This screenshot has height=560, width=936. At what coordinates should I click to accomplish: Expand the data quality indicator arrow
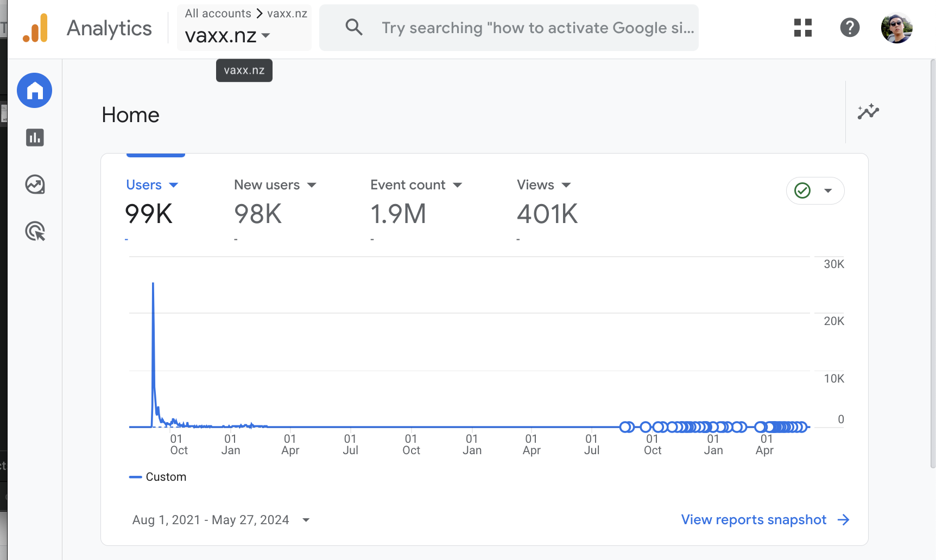tap(828, 190)
